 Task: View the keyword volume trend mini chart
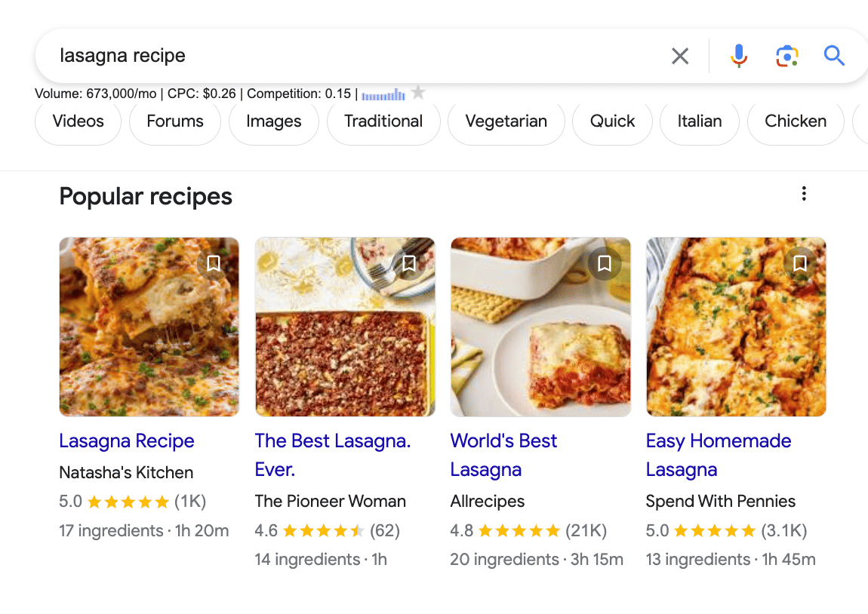[383, 94]
